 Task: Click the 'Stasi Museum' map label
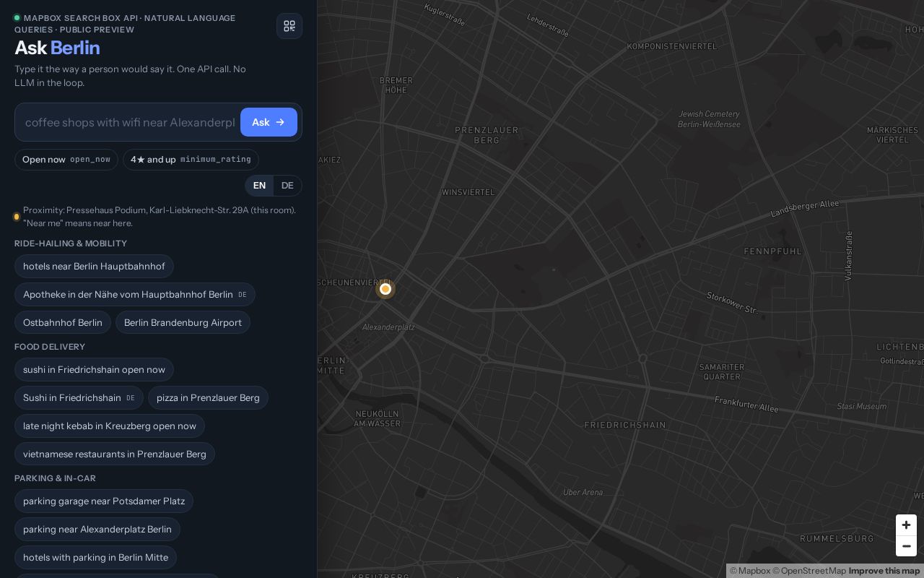pyautogui.click(x=861, y=407)
